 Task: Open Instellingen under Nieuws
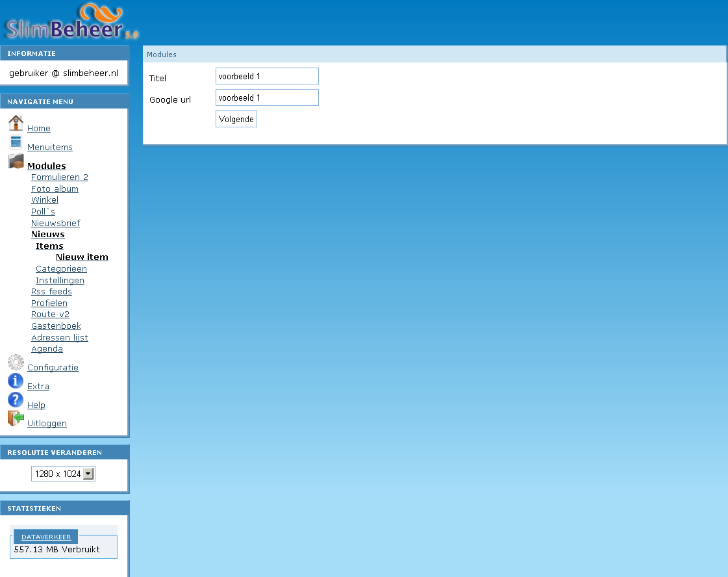click(x=60, y=280)
